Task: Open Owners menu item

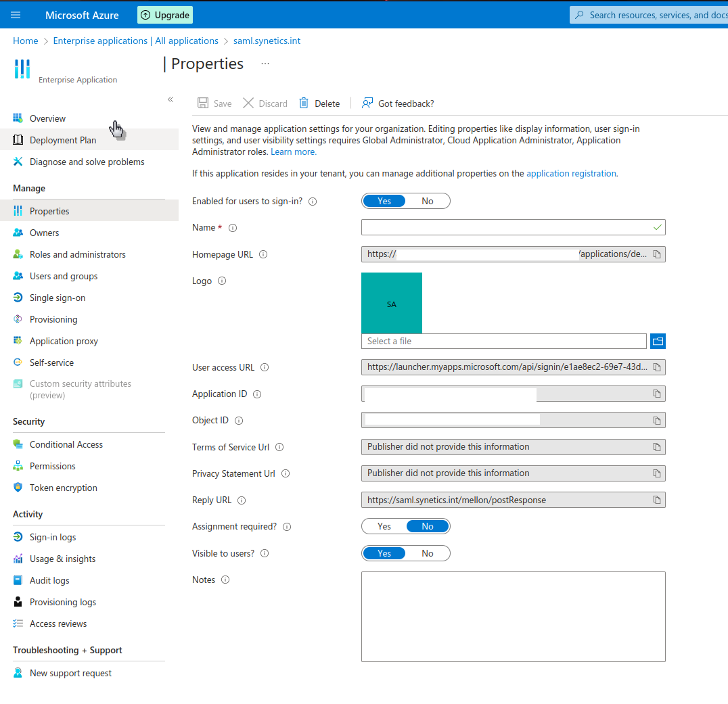Action: [x=89, y=233]
